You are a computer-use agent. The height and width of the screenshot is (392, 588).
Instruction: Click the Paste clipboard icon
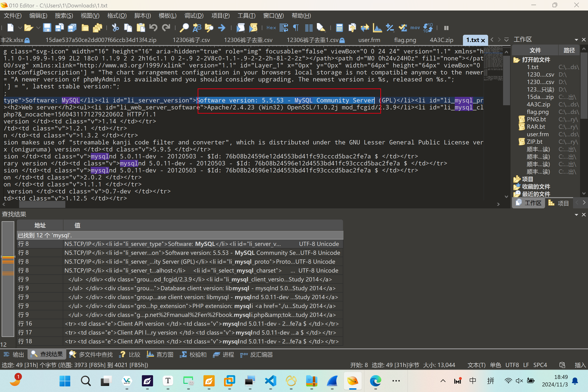[141, 28]
